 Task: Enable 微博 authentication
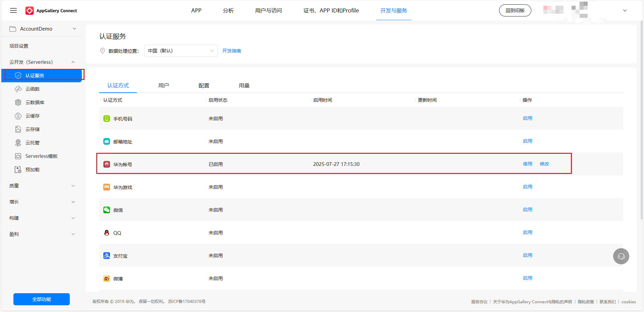pos(528,278)
